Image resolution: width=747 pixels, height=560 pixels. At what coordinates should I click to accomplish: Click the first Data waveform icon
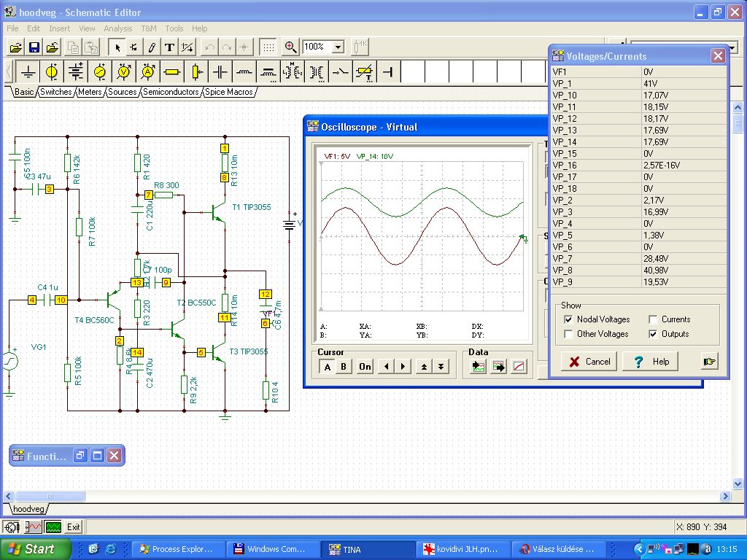(478, 367)
